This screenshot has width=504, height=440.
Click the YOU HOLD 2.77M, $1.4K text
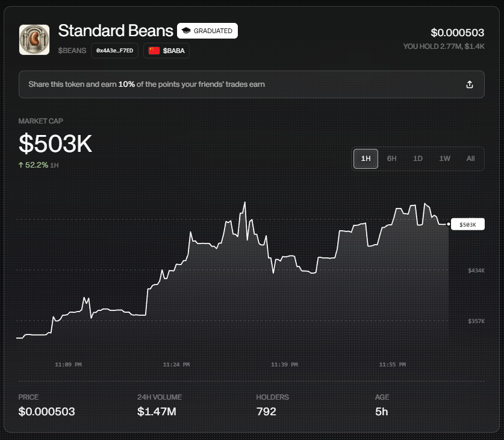pos(444,46)
